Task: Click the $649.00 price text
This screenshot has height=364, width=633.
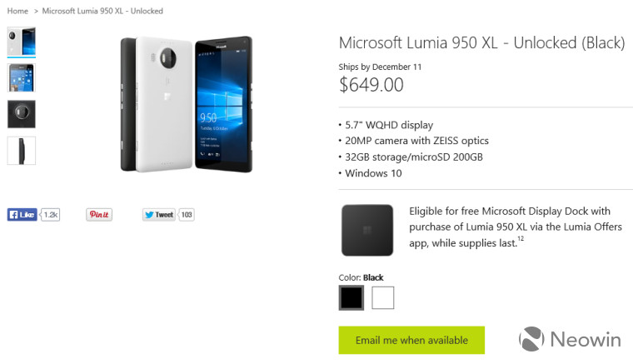Action: (371, 85)
